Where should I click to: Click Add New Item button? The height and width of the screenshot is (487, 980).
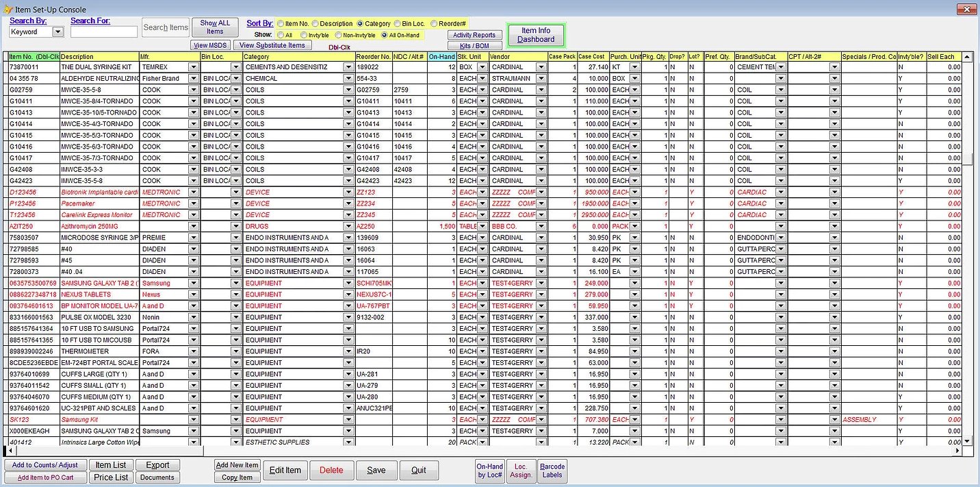point(237,465)
